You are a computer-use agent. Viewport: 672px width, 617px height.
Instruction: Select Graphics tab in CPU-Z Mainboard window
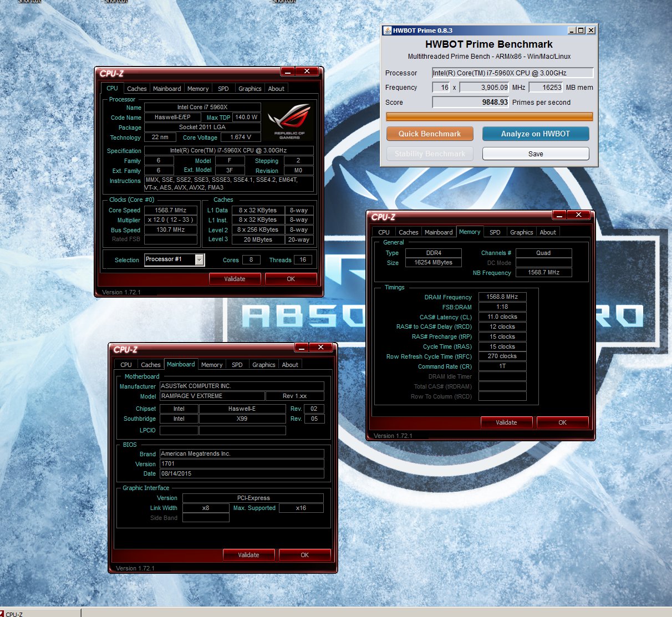pos(264,365)
